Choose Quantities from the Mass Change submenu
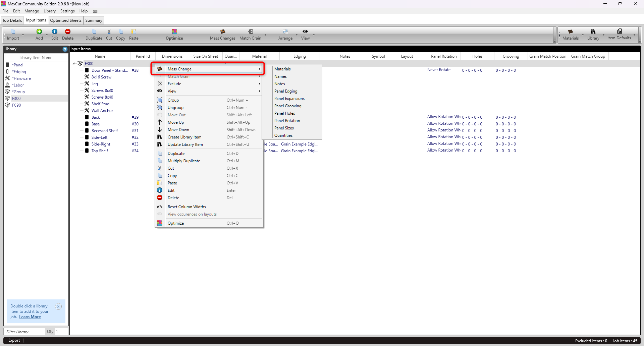The image size is (644, 346). 283,135
